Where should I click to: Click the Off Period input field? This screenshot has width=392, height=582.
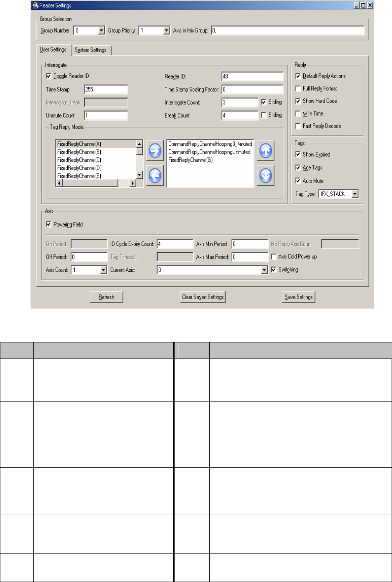89,257
